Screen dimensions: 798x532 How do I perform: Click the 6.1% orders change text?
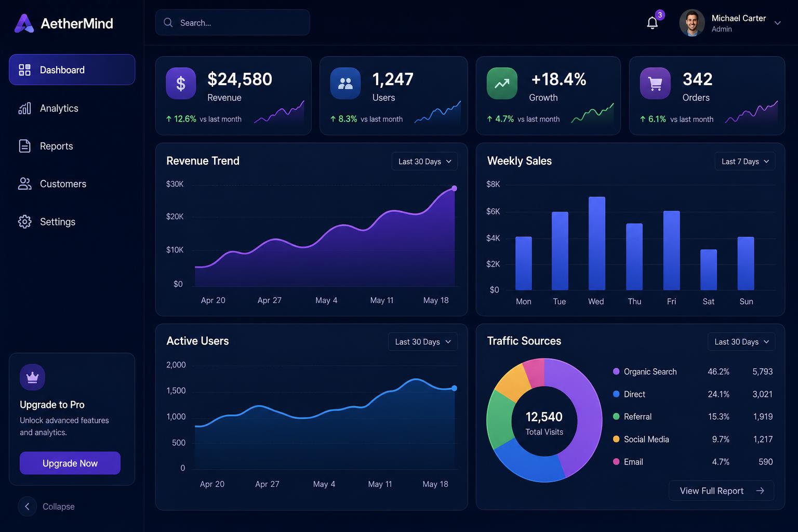click(x=676, y=119)
